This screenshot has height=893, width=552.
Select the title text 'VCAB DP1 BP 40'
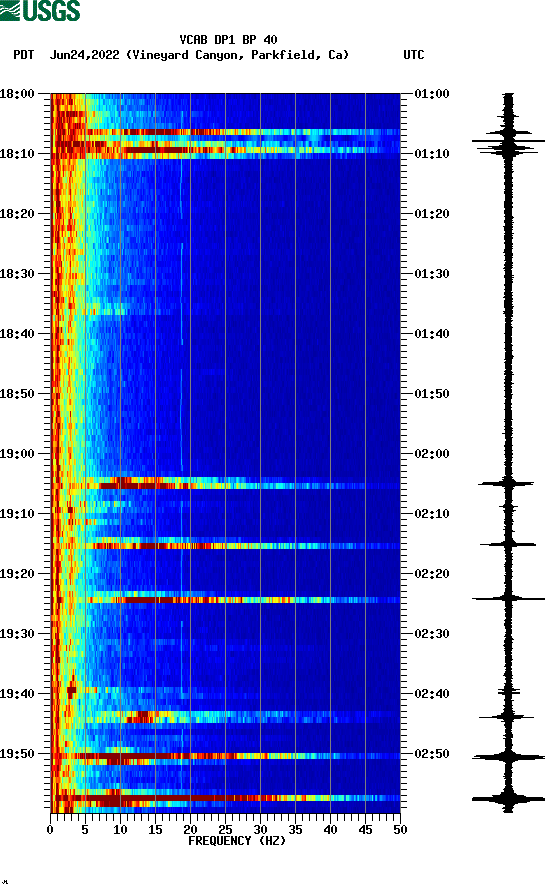pyautogui.click(x=228, y=40)
